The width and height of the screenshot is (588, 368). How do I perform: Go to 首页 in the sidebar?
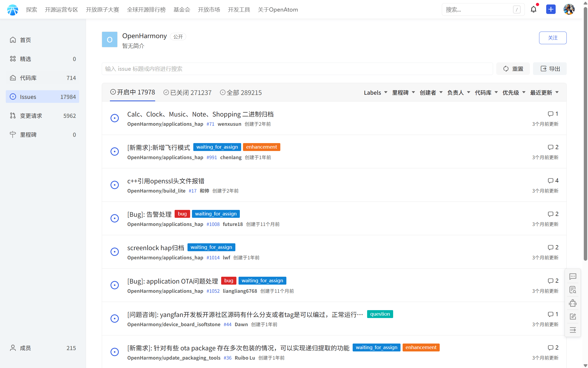pos(42,40)
